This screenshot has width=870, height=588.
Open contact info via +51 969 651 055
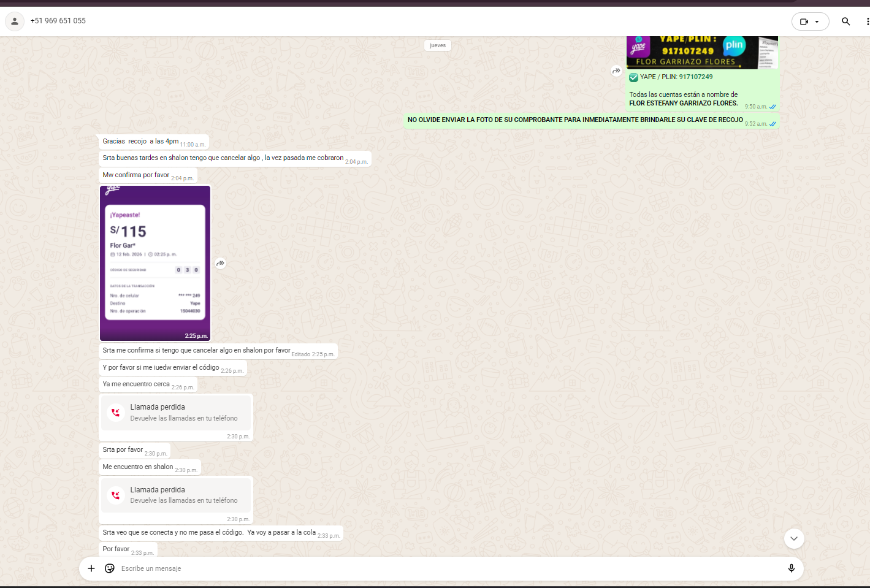coord(58,21)
